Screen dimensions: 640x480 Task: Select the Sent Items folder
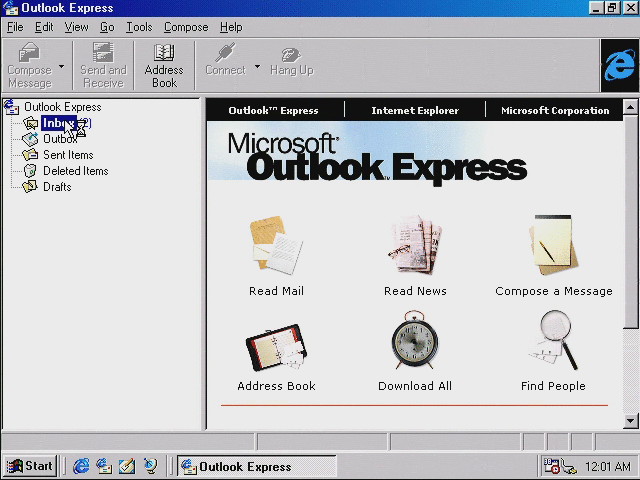click(68, 155)
